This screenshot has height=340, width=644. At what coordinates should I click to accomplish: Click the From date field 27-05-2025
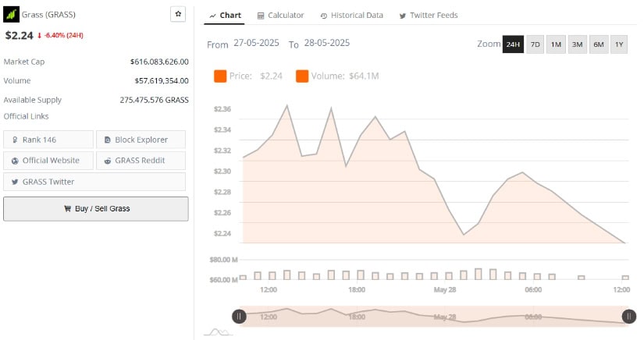256,43
